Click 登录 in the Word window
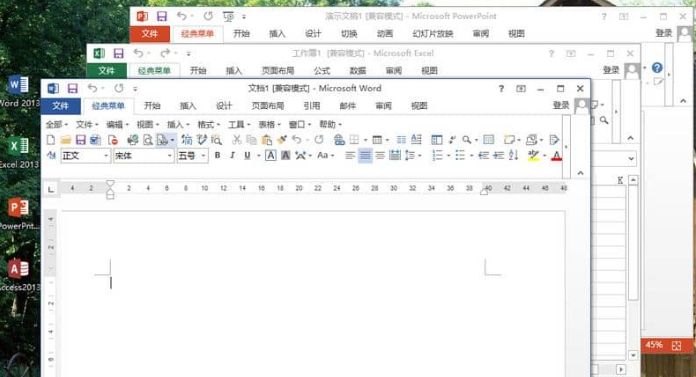The height and width of the screenshot is (377, 696). point(561,105)
